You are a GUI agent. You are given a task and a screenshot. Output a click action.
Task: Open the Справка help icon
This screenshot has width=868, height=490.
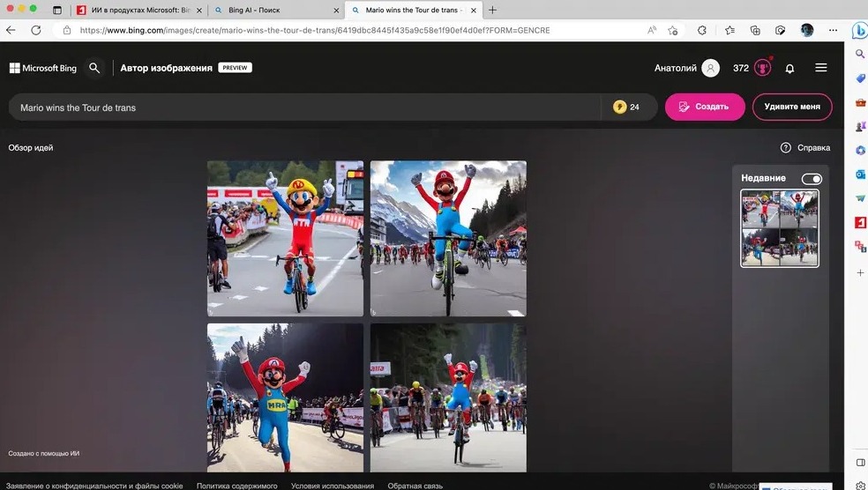(785, 148)
